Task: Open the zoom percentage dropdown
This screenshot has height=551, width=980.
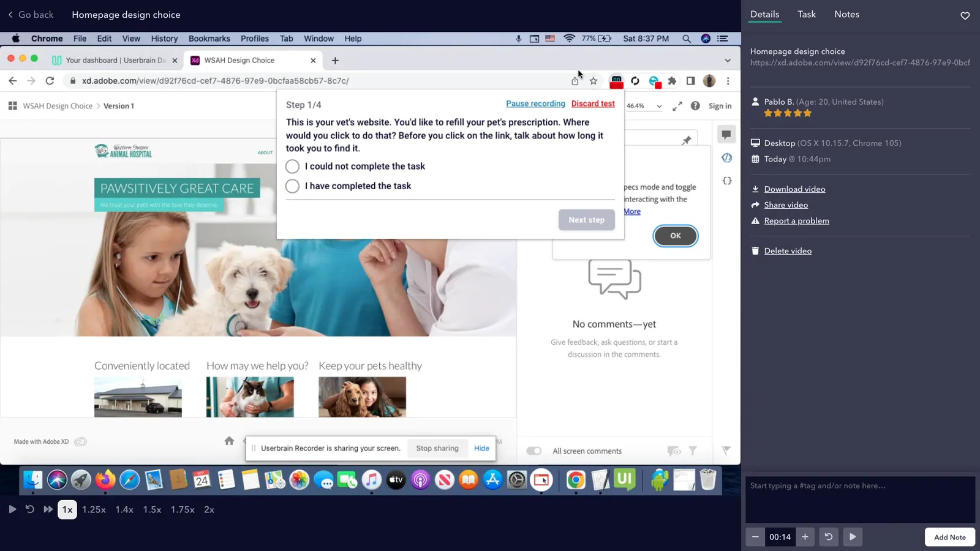Action: point(644,106)
